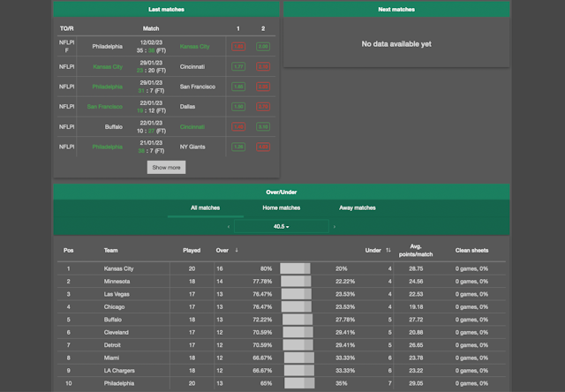Sort by the Under column arrows

(x=388, y=250)
